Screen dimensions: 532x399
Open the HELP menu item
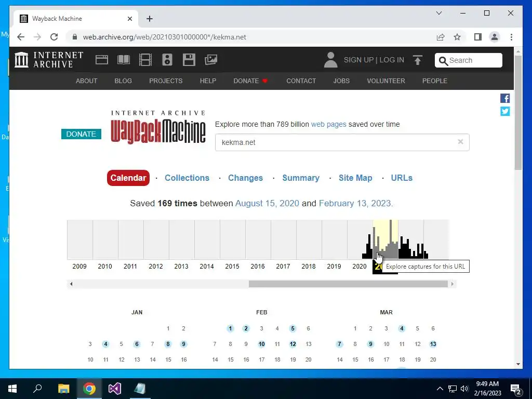[x=208, y=81]
